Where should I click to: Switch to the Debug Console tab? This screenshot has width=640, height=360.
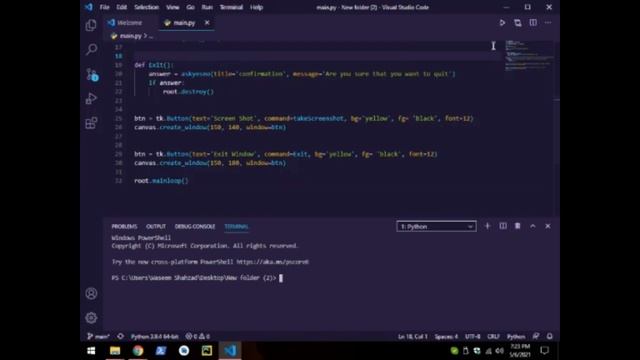click(x=195, y=227)
